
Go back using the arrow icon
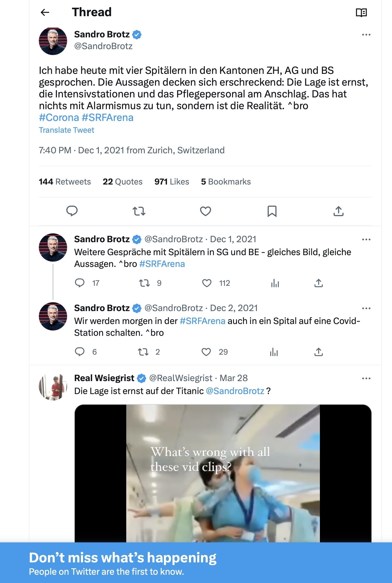click(45, 12)
